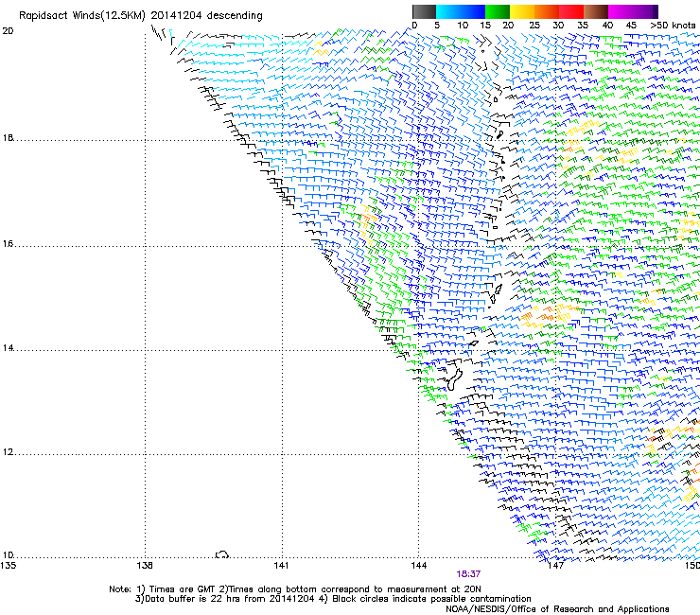The height and width of the screenshot is (615, 700).
Task: Click the legend value "5" under the color bar
Action: tap(437, 26)
